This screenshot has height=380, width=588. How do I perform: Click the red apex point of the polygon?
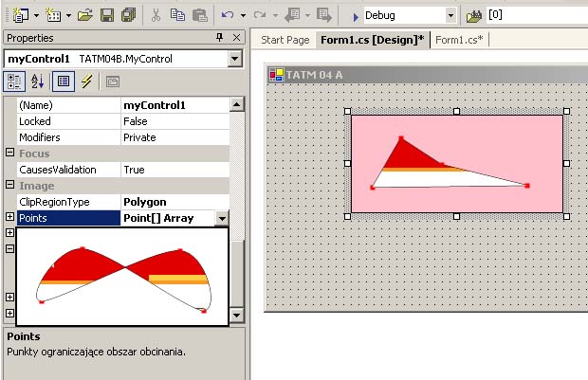click(x=401, y=138)
